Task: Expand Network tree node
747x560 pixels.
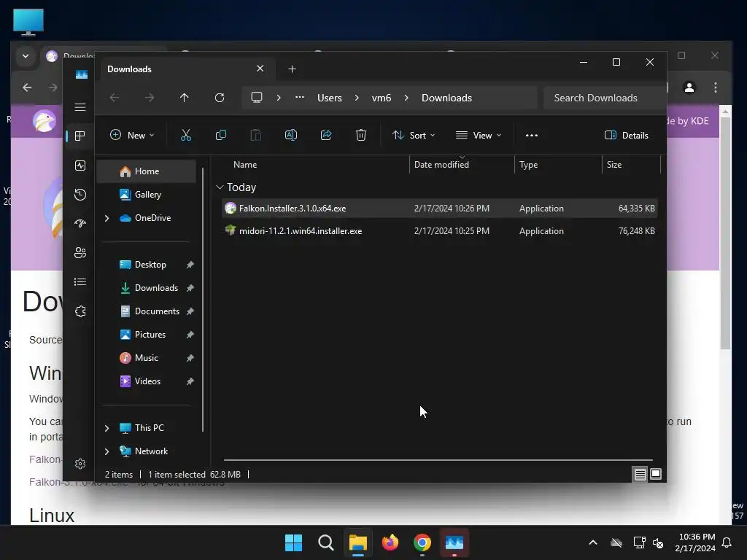Action: (107, 451)
